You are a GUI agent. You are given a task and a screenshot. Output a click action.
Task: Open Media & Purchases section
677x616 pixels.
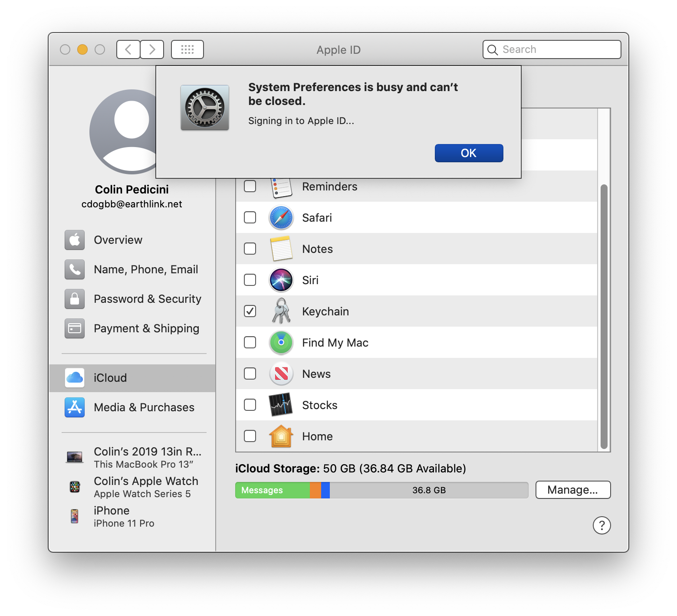click(x=132, y=407)
